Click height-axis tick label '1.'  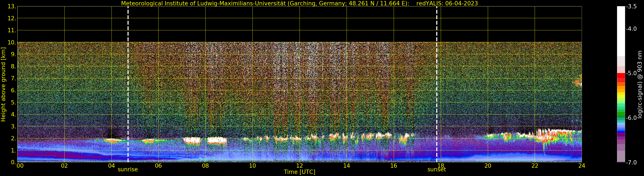point(13,150)
